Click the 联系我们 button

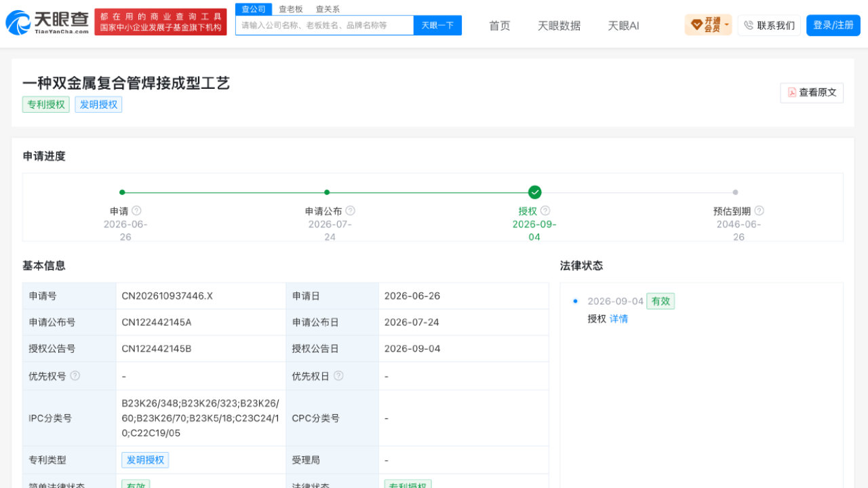pos(769,25)
